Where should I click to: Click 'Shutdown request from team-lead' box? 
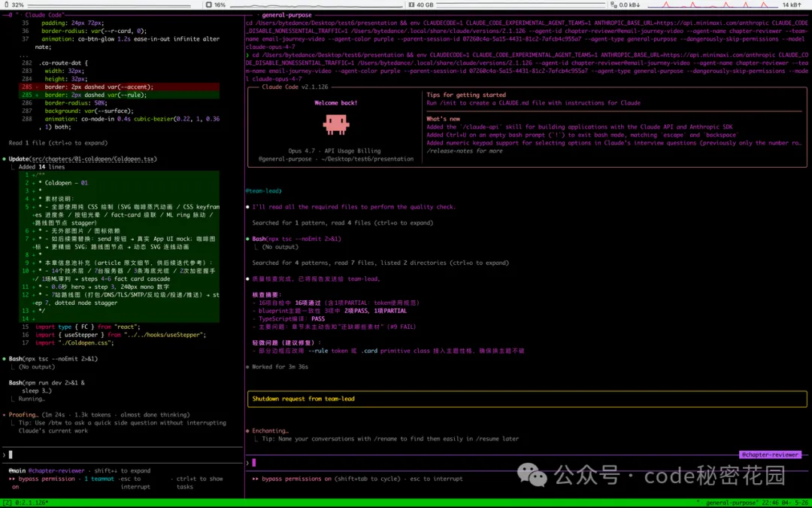click(527, 399)
